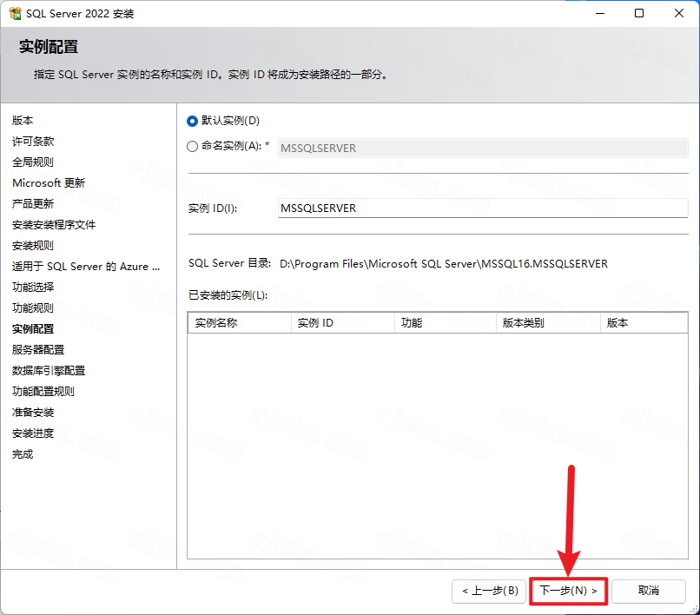
Task: Select 准备安装 in the sidebar
Action: point(33,413)
